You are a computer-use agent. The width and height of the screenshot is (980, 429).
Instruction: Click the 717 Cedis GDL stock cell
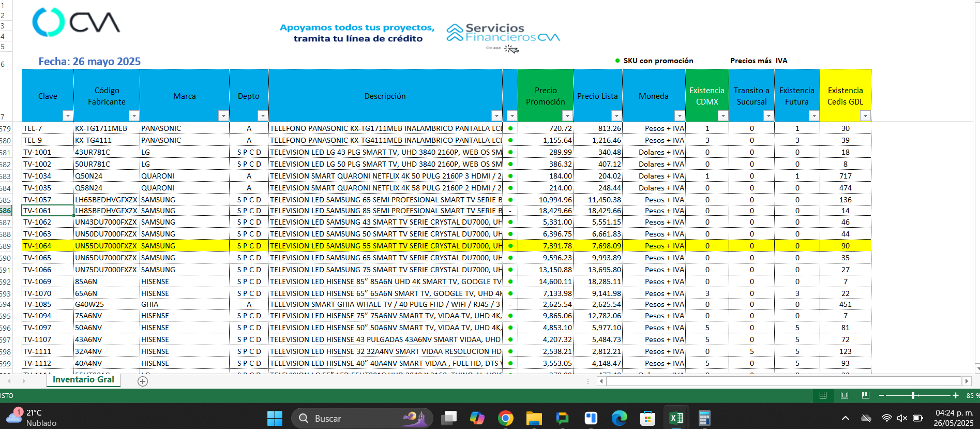click(846, 176)
